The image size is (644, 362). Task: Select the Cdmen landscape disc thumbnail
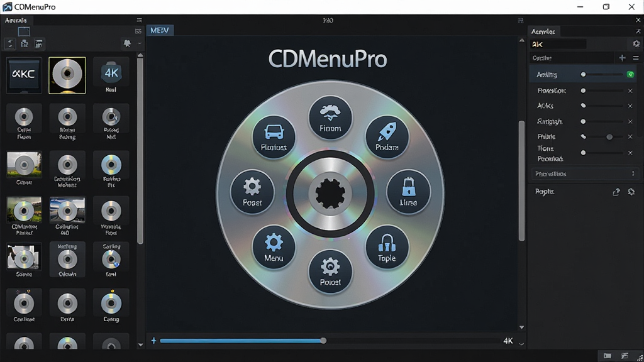(24, 168)
